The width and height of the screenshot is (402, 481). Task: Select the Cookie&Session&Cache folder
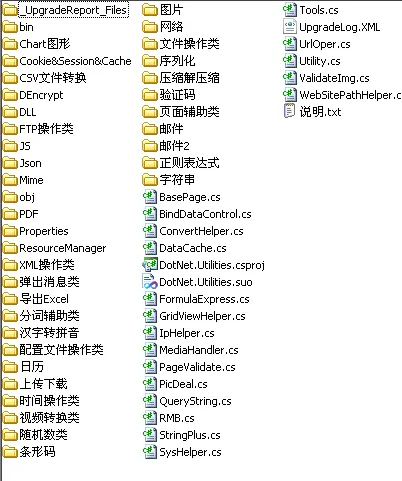pyautogui.click(x=67, y=61)
